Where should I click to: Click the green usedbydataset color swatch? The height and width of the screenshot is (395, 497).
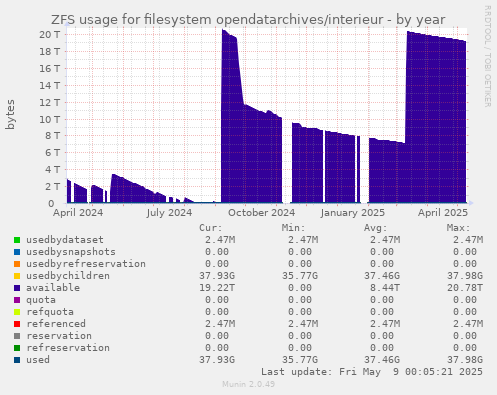coord(17,240)
